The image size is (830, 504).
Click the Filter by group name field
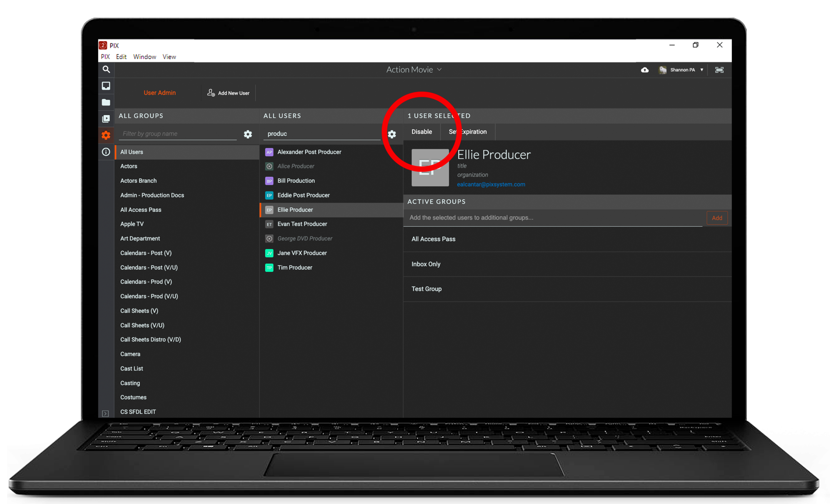(178, 134)
